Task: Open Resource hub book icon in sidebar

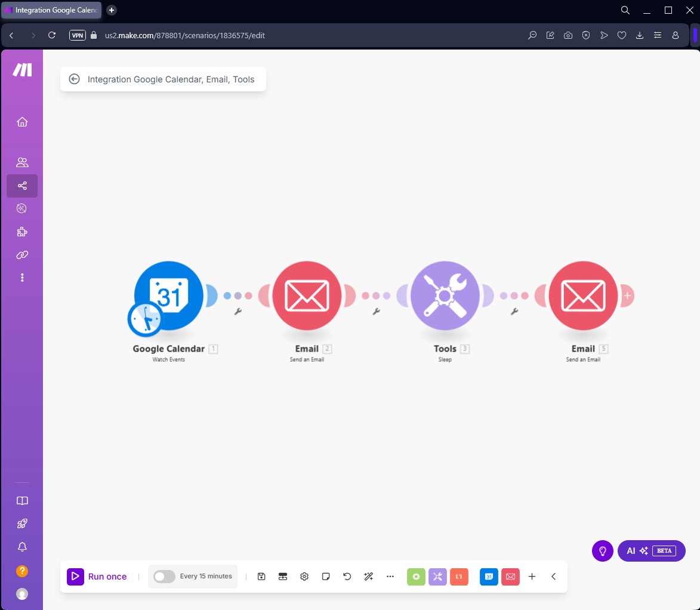Action: 22,501
